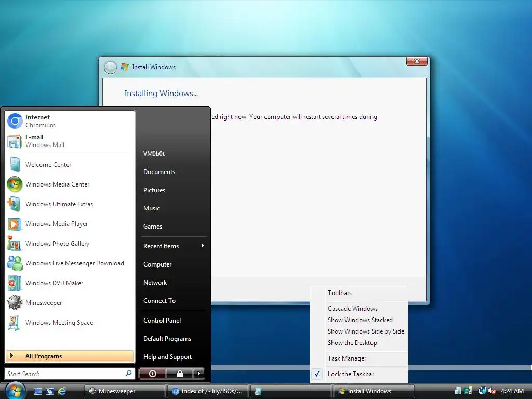Open Pictures from Start menu
The width and height of the screenshot is (532, 399).
pos(173,190)
